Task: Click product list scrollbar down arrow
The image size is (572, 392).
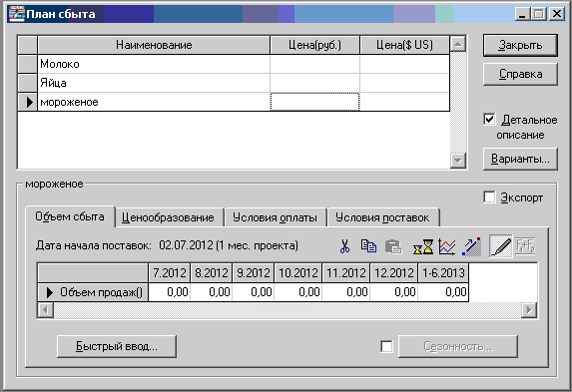Action: (458, 160)
